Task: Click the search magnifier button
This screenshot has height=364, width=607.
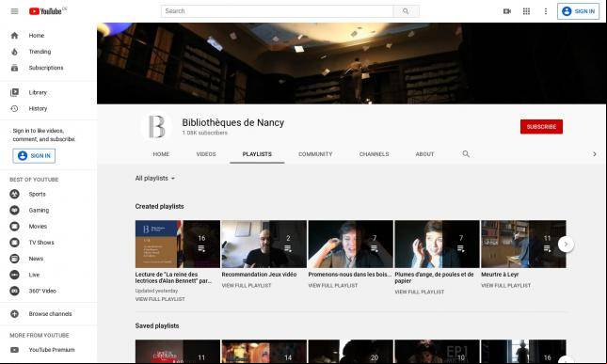Action: 406,11
